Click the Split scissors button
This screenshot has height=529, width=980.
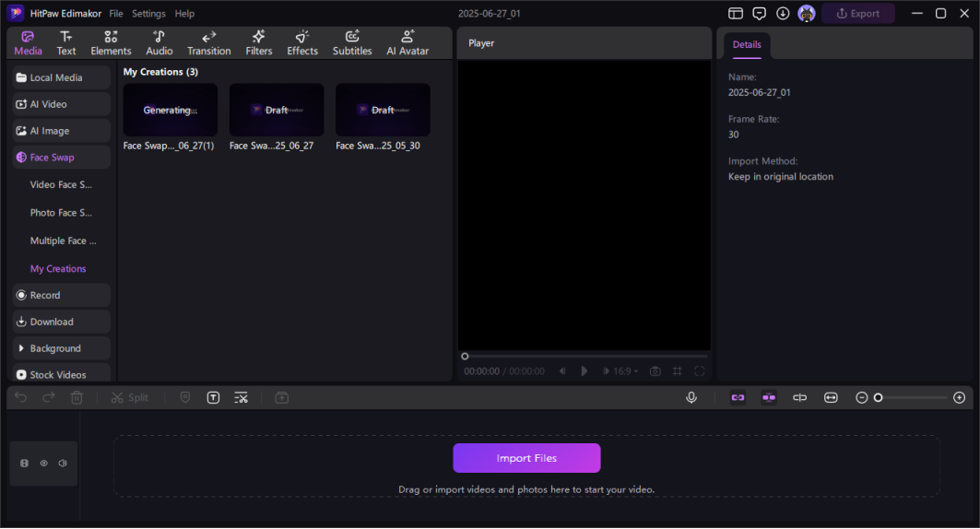129,398
